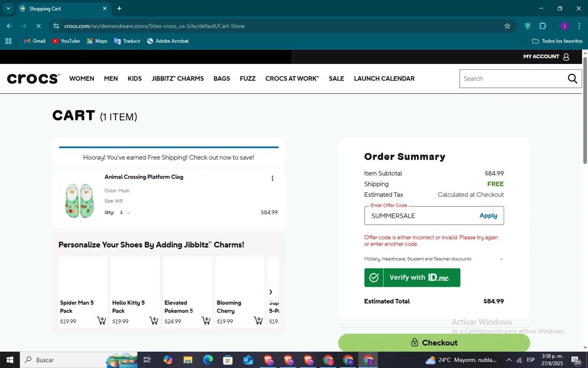The height and width of the screenshot is (368, 588).
Task: Apply the SUMMERSALE offer code
Action: click(x=488, y=215)
